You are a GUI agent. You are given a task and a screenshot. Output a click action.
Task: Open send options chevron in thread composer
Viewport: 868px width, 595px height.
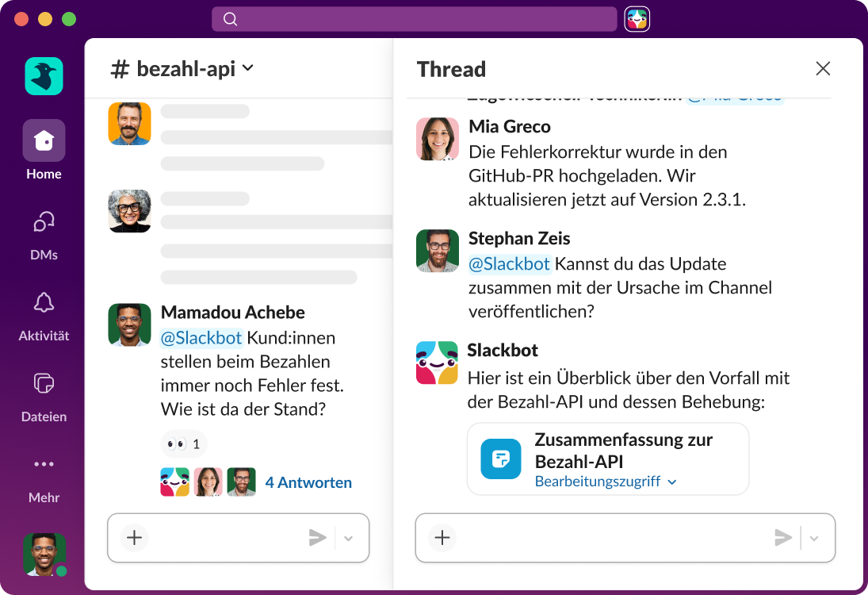(x=814, y=538)
